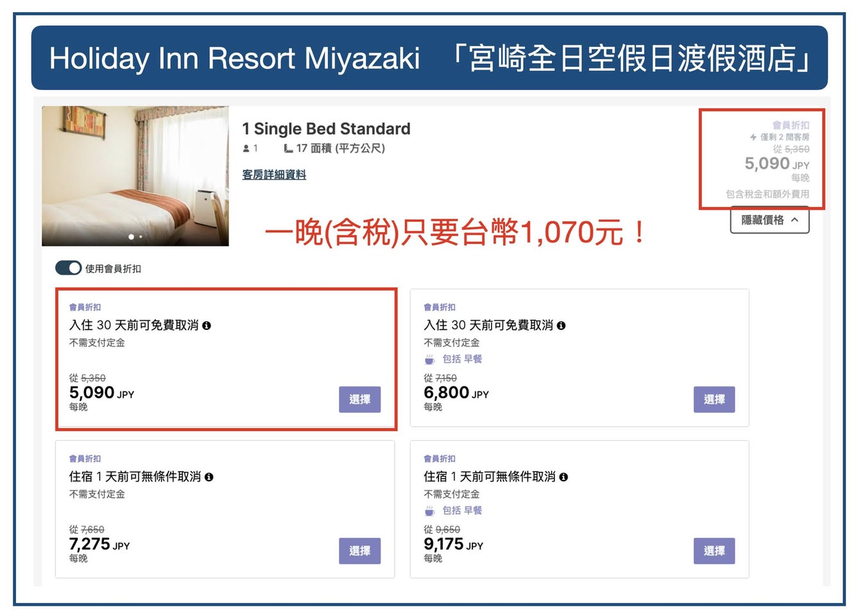Screen dimensions: 860x616
Task: Click breakfast cup icon in 9,175 JPY card
Action: pyautogui.click(x=430, y=511)
